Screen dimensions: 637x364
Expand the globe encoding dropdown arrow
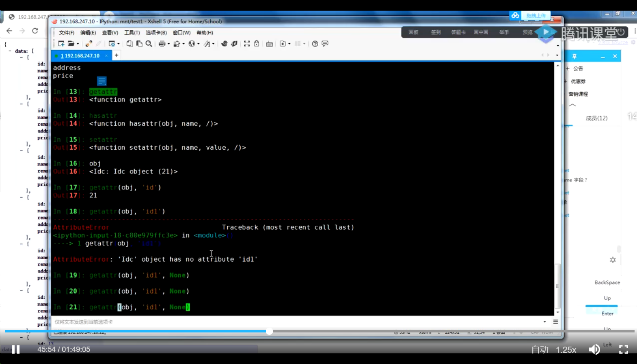coord(198,44)
